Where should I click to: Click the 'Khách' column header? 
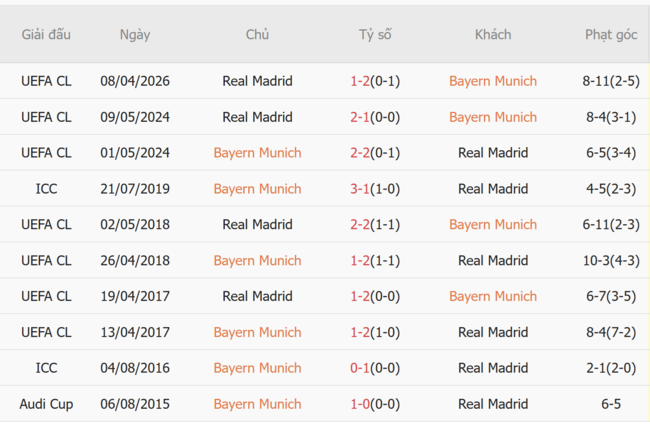click(x=492, y=34)
